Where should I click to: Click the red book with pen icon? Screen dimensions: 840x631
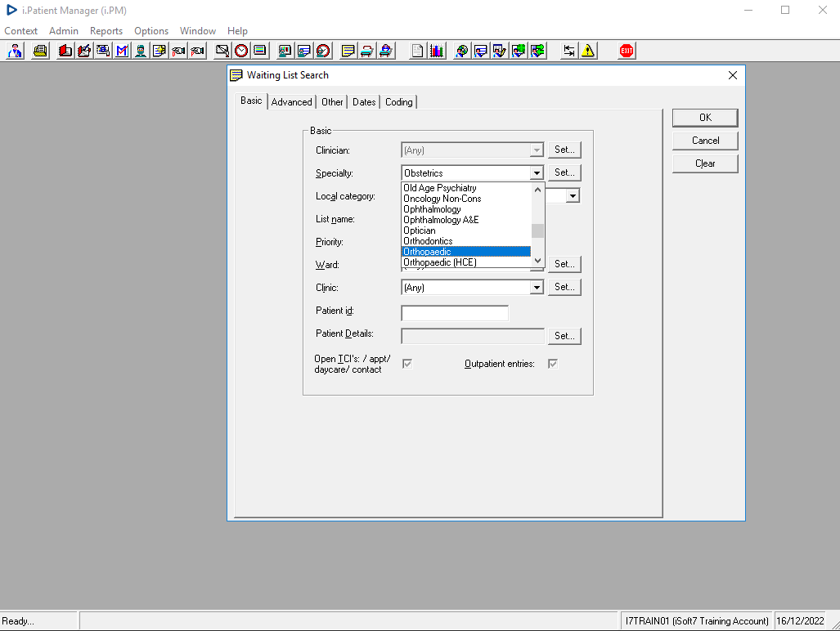point(84,51)
